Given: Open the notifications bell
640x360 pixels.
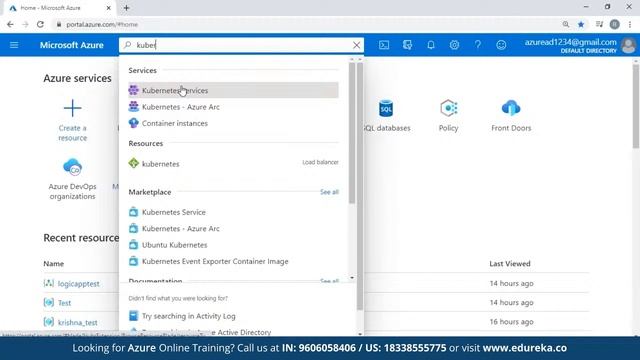Looking at the screenshot, I should [431, 45].
